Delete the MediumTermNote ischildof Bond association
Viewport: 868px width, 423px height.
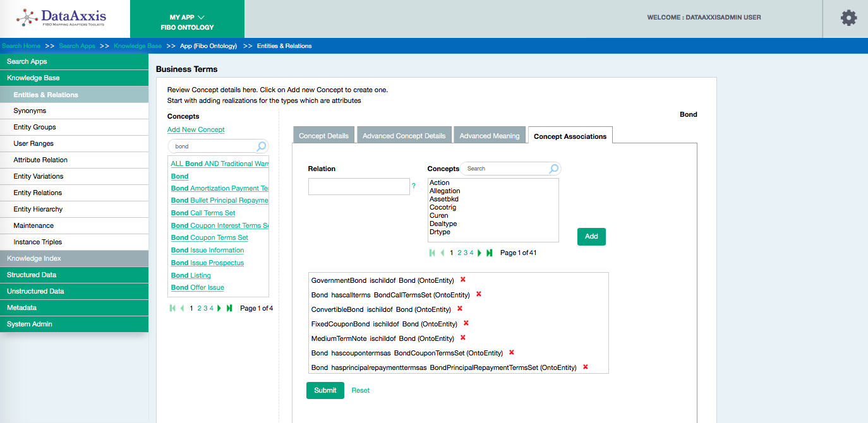tap(463, 338)
